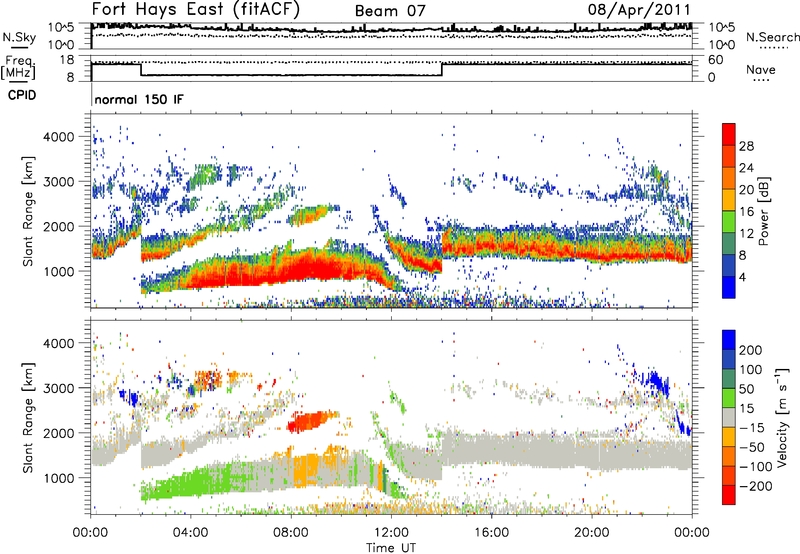Select the velocity panel "Slant Range [km]" label
This screenshot has width=800, height=554.
point(28,418)
